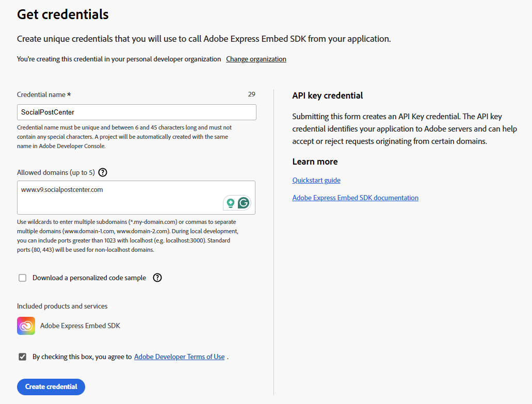Screen dimensions: 532x404
Task: Click the Credential name label
Action: point(44,94)
